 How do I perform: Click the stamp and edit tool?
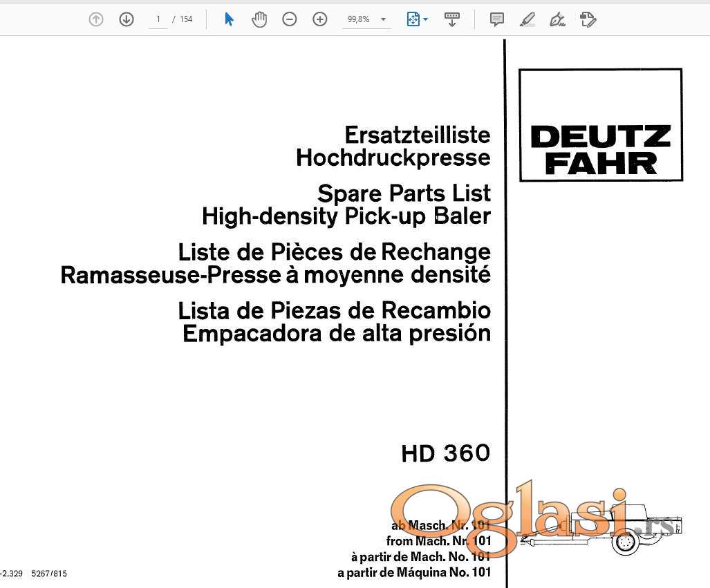point(588,19)
